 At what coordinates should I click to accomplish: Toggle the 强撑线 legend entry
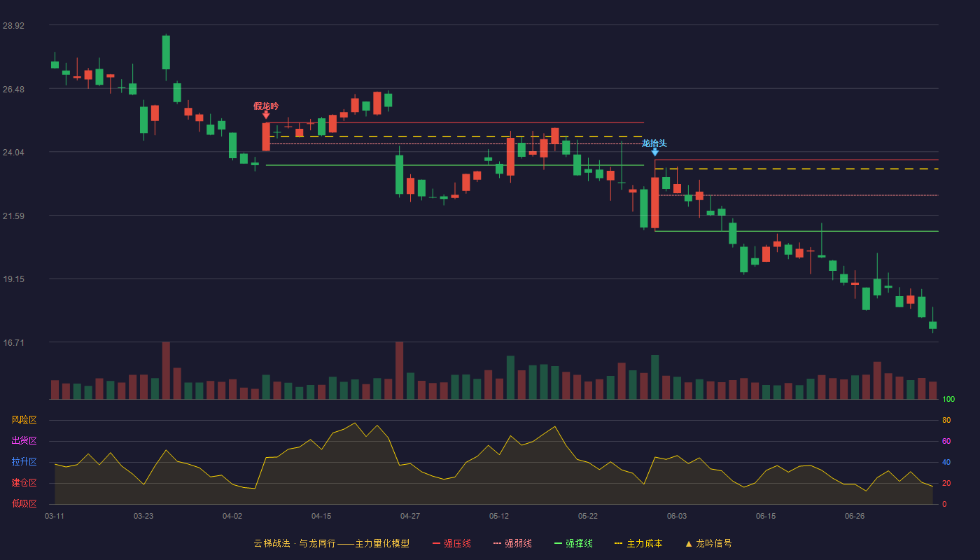pos(573,543)
